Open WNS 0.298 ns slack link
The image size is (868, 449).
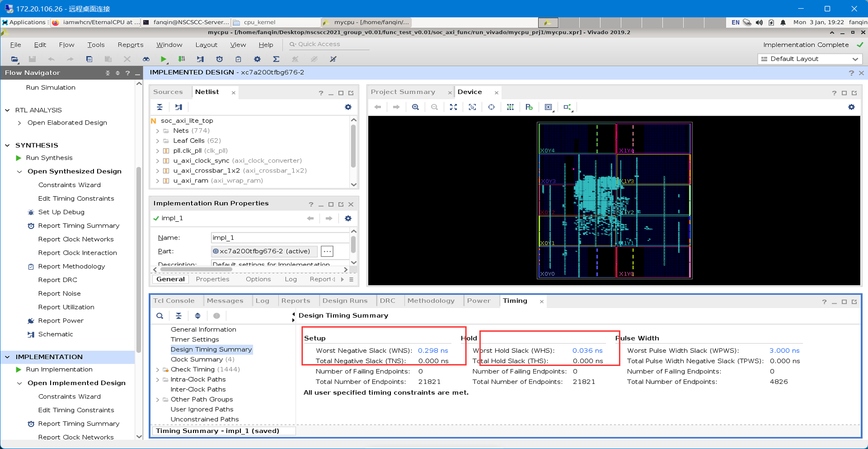coord(433,351)
